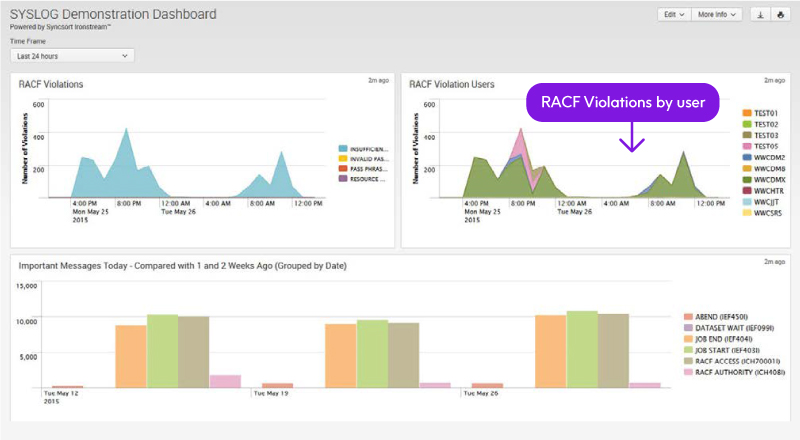Click the Tue May 19 axis label
This screenshot has height=440, width=800.
[x=271, y=394]
